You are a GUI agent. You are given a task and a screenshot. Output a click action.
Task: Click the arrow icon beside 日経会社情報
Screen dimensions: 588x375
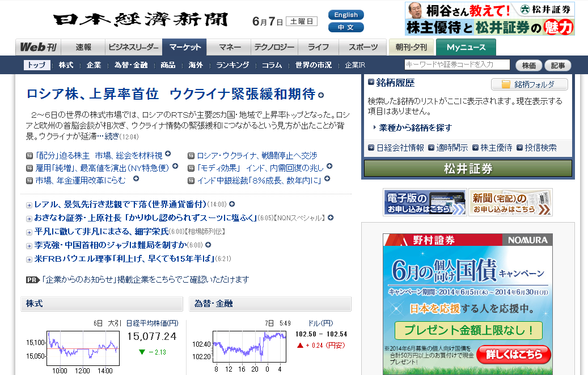[371, 148]
